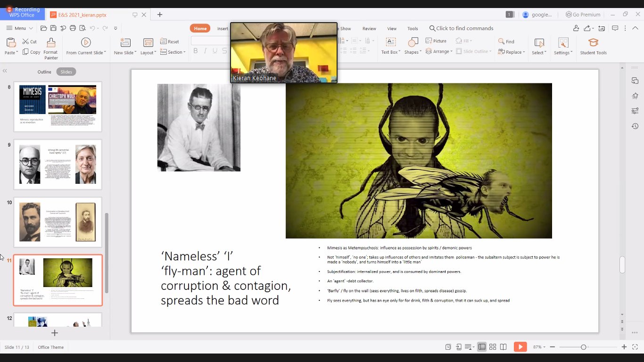Switch to the Home ribbon tab
644x362 pixels.
pos(200,28)
